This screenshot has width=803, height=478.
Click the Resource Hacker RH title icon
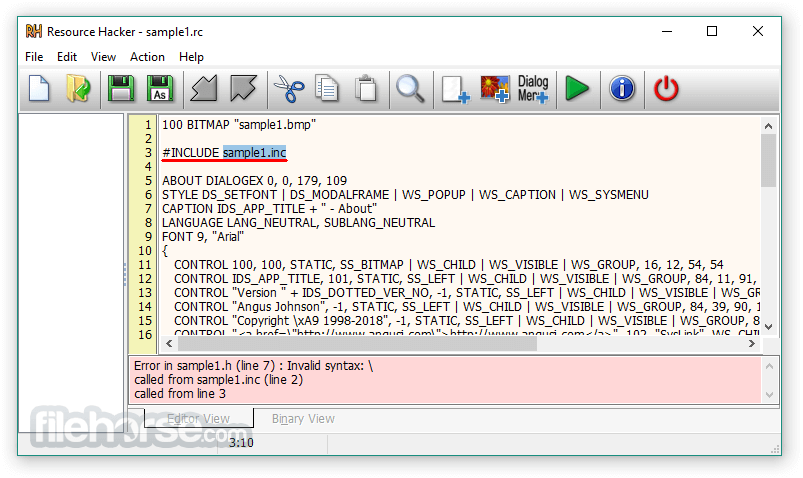[34, 31]
